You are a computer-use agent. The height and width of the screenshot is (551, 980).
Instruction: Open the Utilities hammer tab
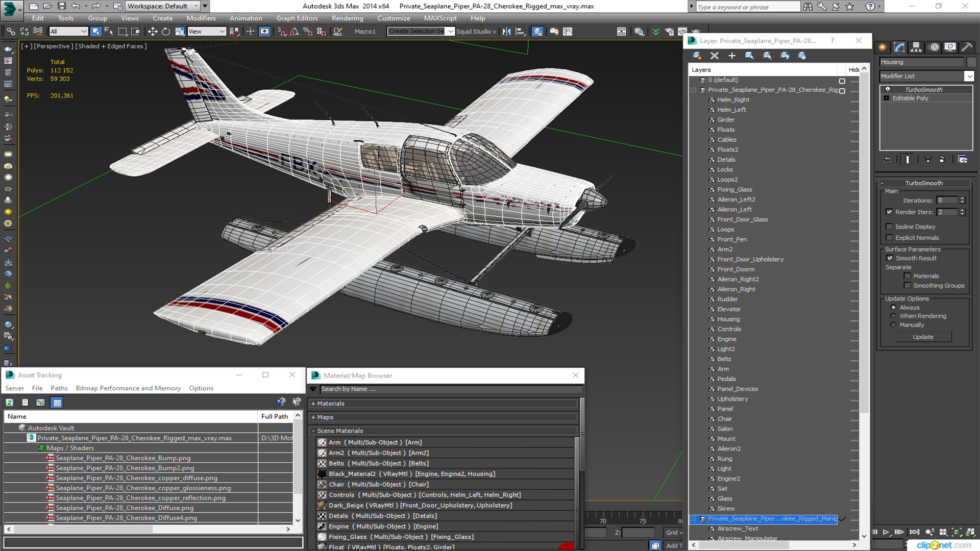tap(967, 47)
